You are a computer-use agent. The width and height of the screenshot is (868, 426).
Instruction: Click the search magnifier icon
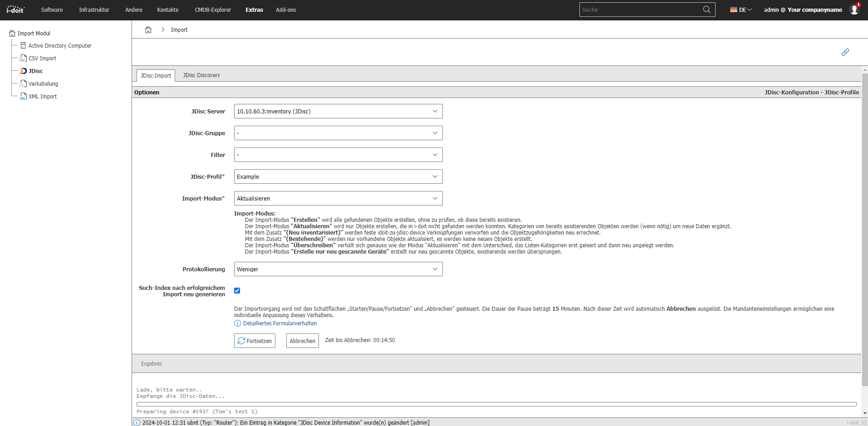706,10
